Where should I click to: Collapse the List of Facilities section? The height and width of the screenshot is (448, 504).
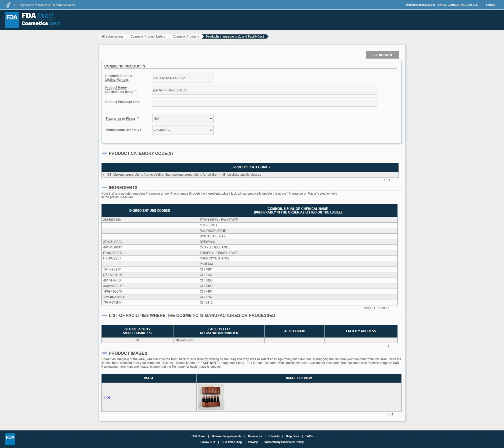point(105,315)
